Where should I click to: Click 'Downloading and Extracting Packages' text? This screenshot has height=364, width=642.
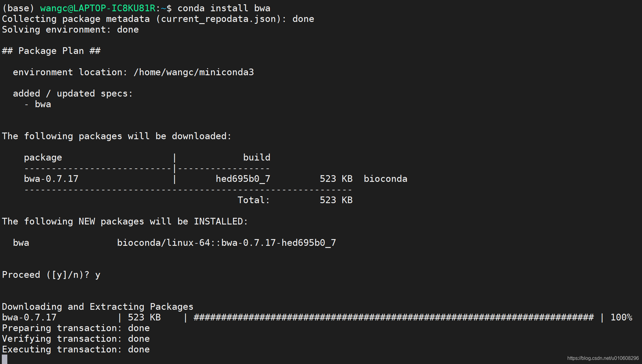97,307
